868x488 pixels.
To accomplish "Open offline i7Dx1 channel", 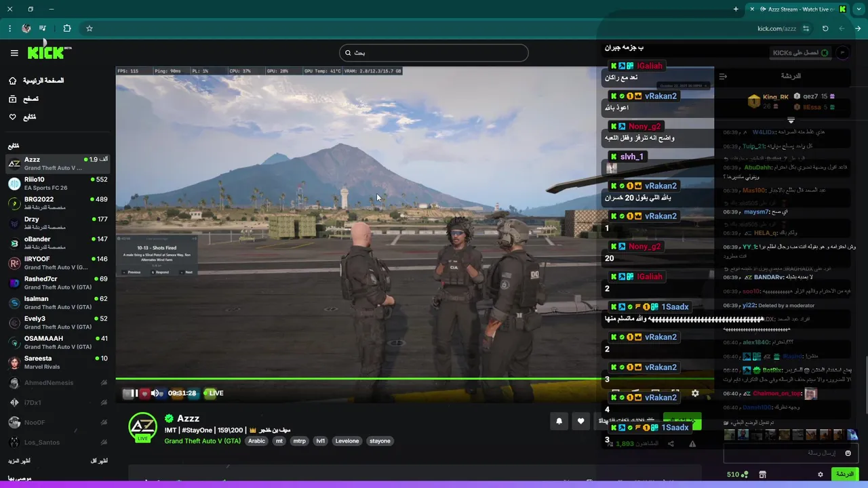I will point(58,403).
